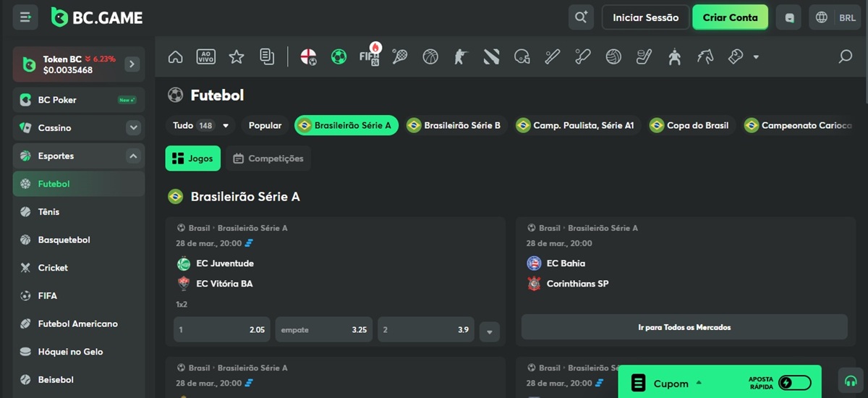Viewport: 868px width, 398px height.
Task: Open the chat bubble icon in the header
Action: click(788, 17)
